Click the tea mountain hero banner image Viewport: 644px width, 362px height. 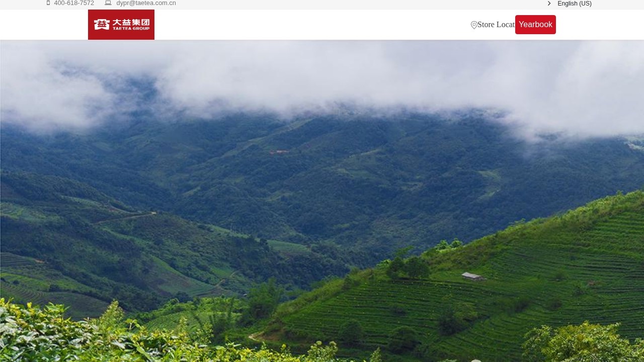(322, 201)
